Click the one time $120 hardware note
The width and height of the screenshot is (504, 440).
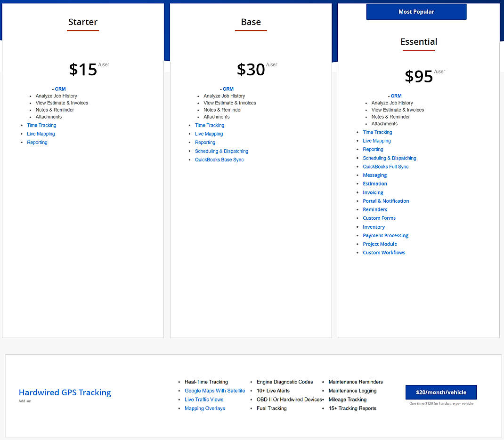[x=441, y=403]
